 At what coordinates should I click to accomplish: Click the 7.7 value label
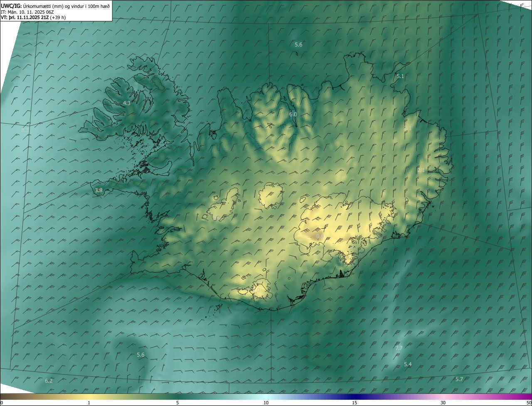(x=399, y=348)
